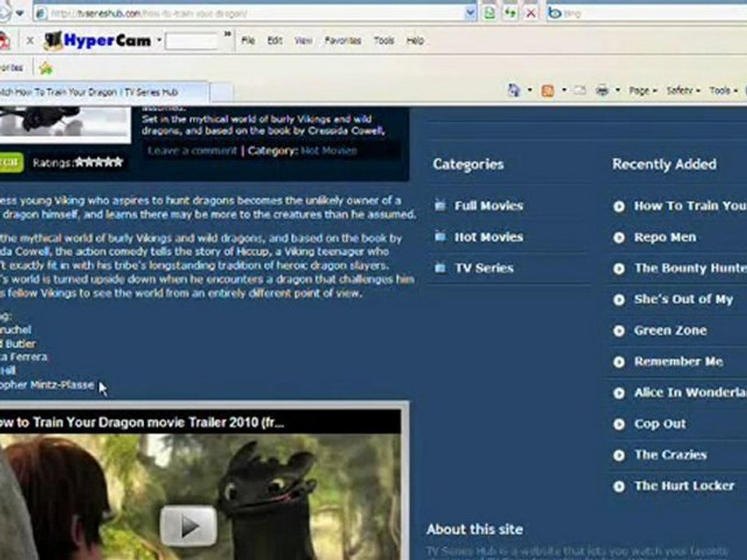Viewport: 747px width, 560px height.
Task: Open the File menu
Action: click(x=248, y=41)
